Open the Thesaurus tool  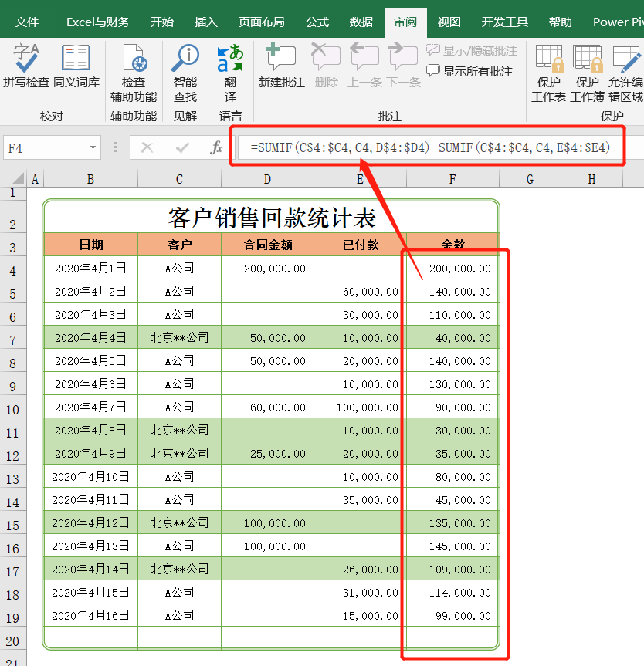pyautogui.click(x=76, y=66)
